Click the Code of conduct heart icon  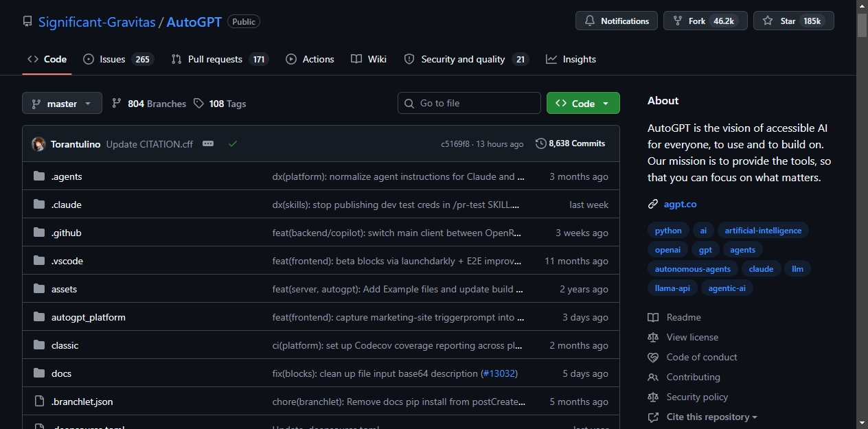pyautogui.click(x=653, y=357)
